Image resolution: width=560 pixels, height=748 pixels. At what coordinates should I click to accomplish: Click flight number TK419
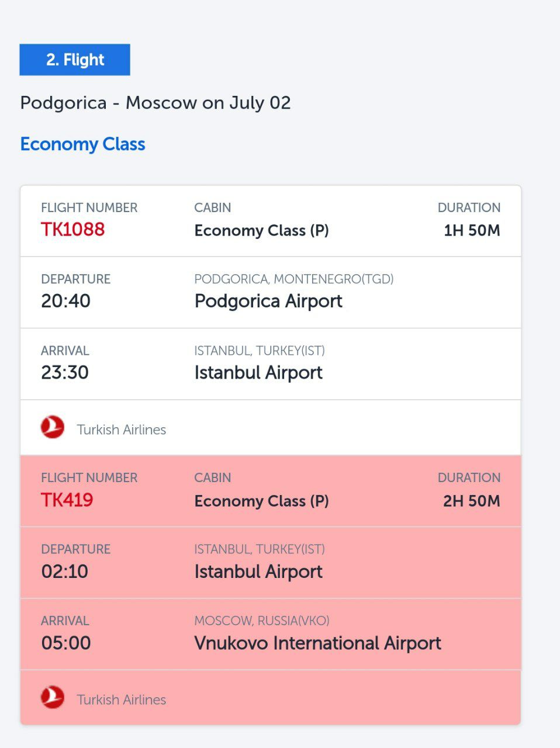coord(67,500)
